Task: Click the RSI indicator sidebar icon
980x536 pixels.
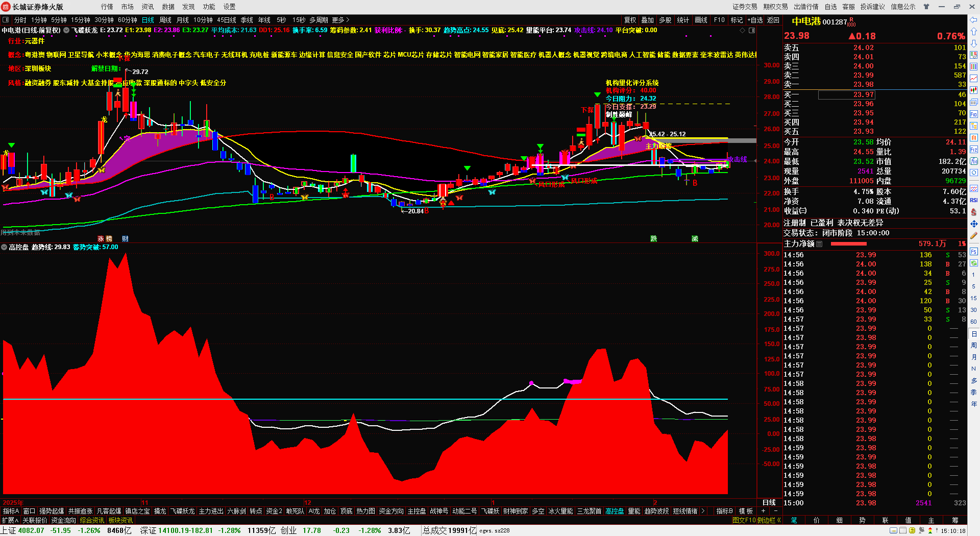Action: click(974, 200)
